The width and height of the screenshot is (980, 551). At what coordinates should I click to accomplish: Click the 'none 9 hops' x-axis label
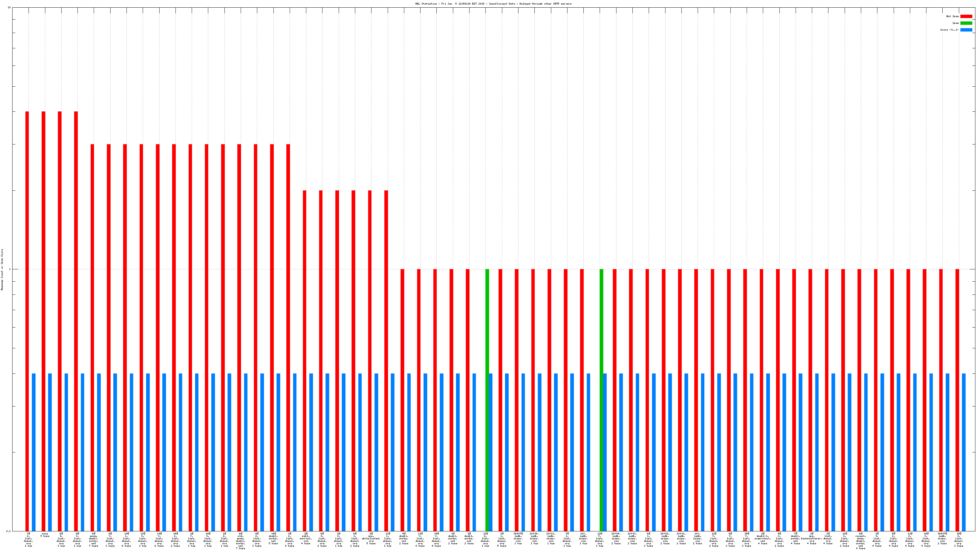(x=45, y=535)
